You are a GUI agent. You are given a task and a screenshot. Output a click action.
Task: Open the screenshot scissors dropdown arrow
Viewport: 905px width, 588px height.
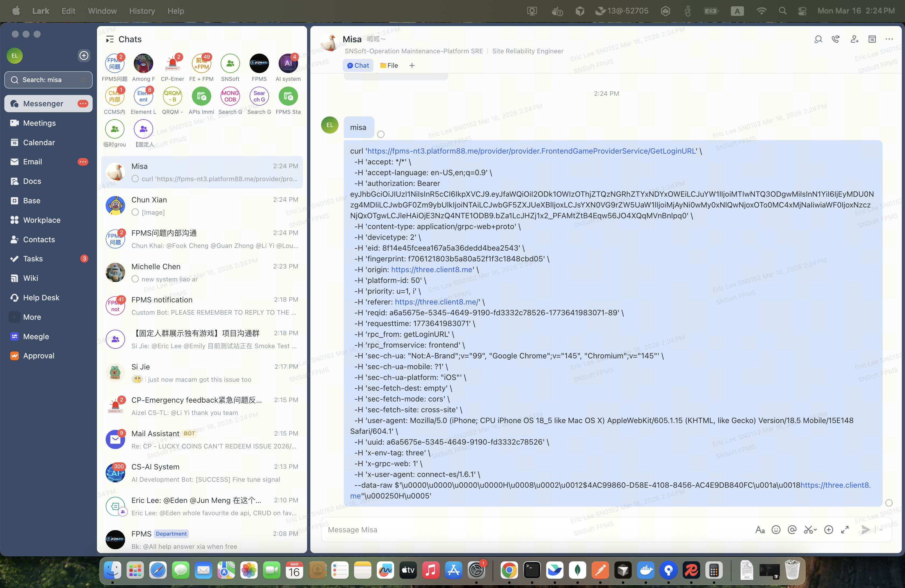point(816,530)
